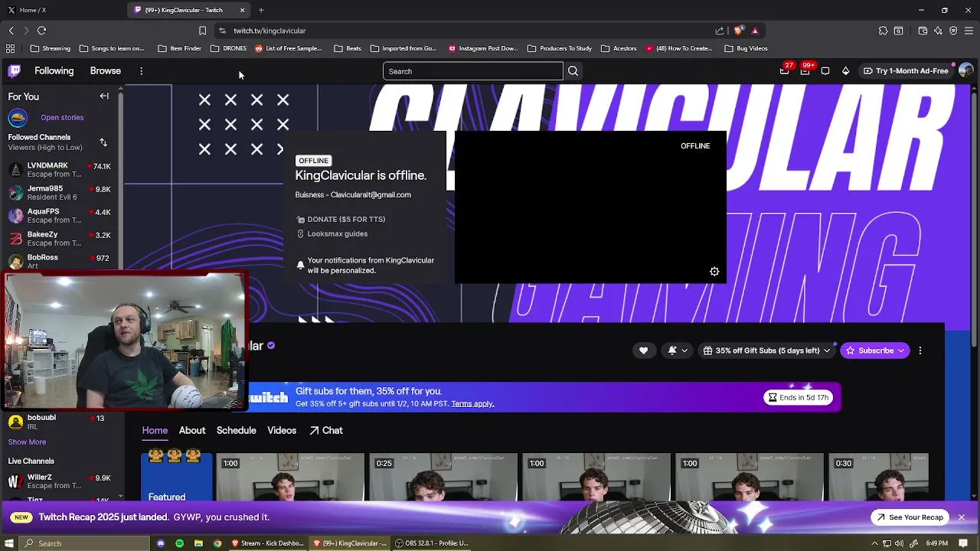
Task: Select the Videos channel tab
Action: coord(282,430)
